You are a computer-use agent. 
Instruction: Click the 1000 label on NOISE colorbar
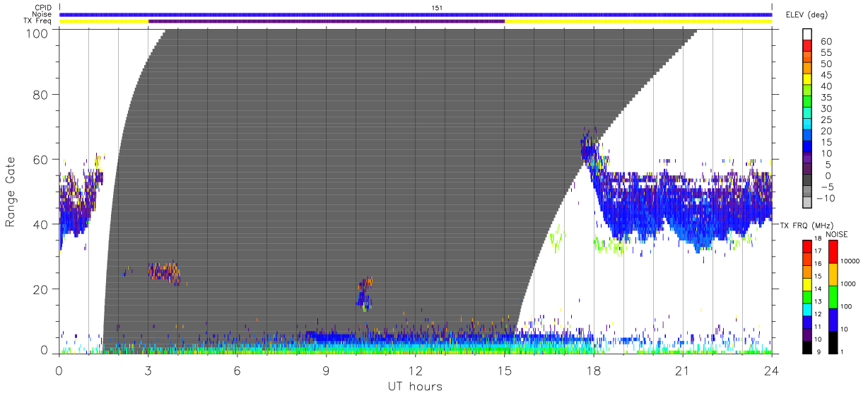click(848, 284)
